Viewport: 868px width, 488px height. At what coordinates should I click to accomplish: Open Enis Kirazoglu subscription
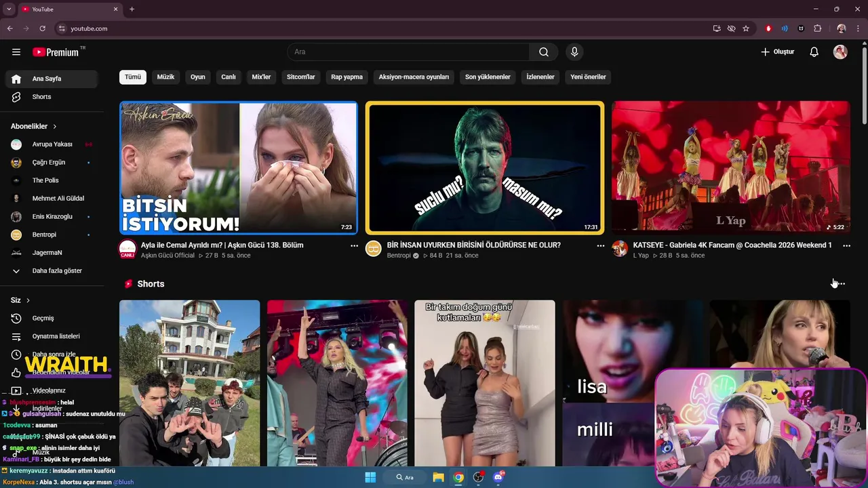(51, 217)
